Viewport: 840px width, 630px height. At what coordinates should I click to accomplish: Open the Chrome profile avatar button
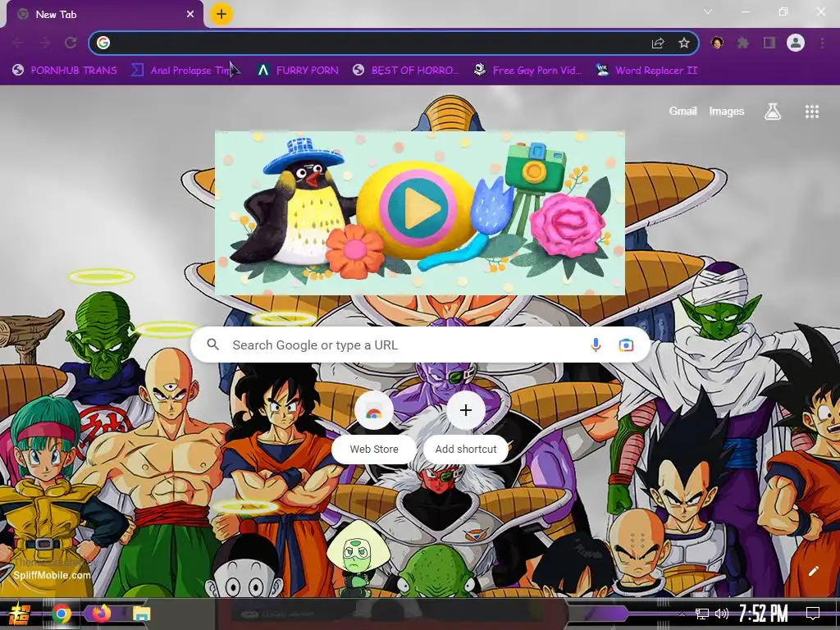click(x=796, y=43)
